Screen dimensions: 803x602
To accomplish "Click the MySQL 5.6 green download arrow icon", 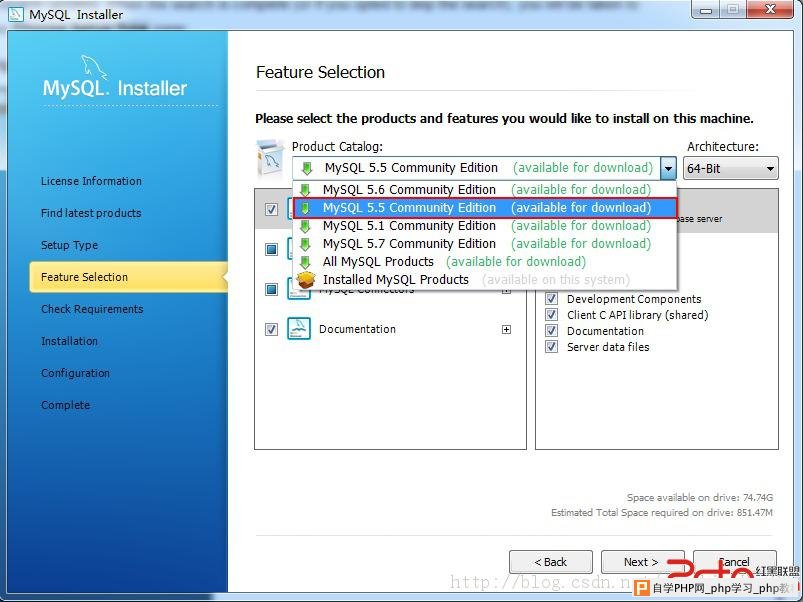I will pyautogui.click(x=305, y=190).
